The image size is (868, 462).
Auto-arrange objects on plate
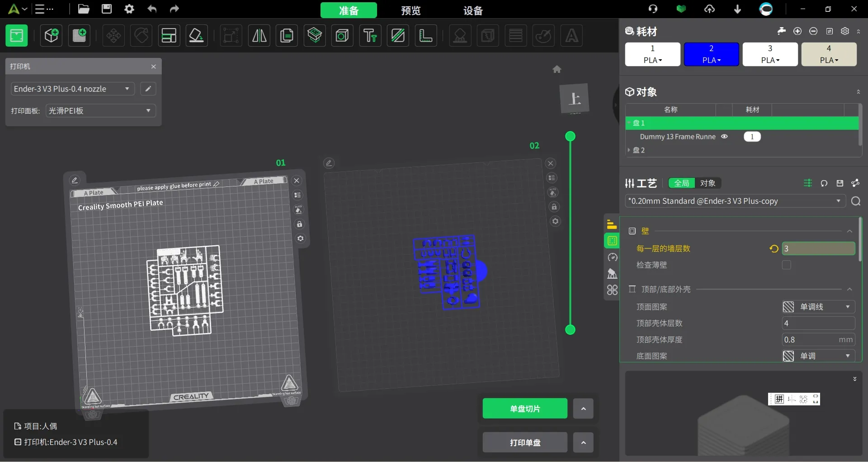[169, 35]
